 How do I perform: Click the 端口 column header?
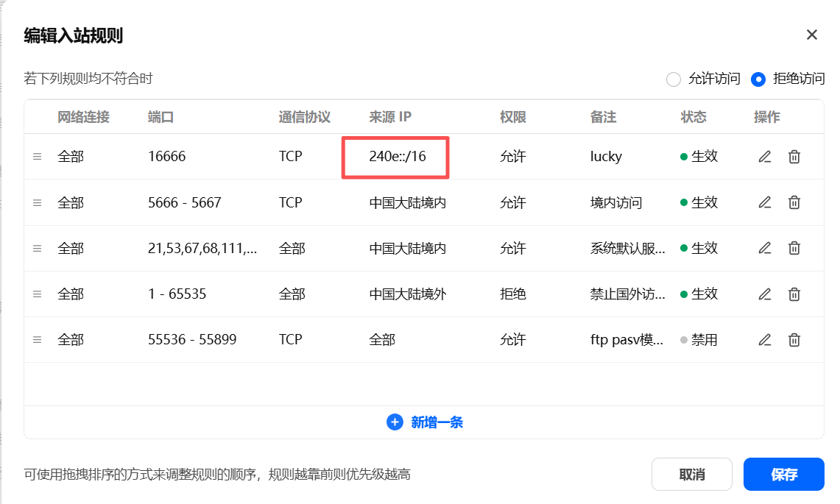click(x=160, y=117)
